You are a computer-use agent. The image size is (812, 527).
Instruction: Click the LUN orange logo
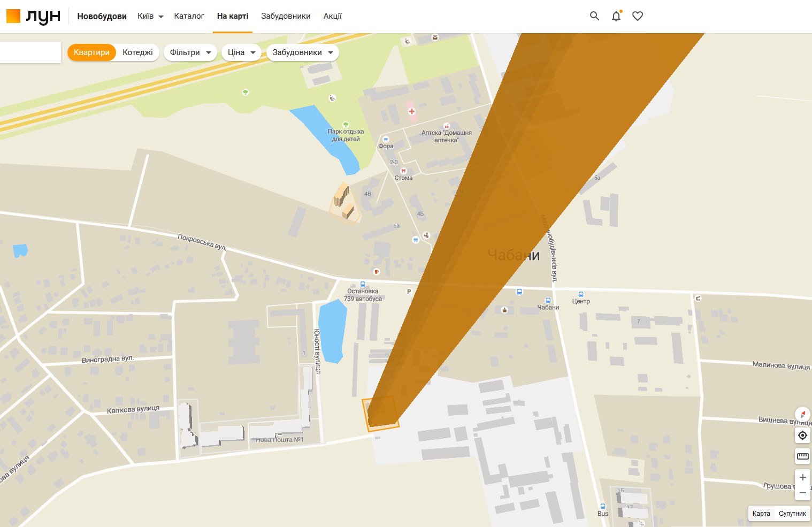(33, 16)
